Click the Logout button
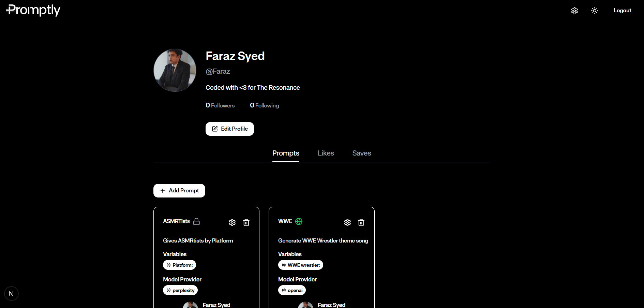 pos(622,11)
